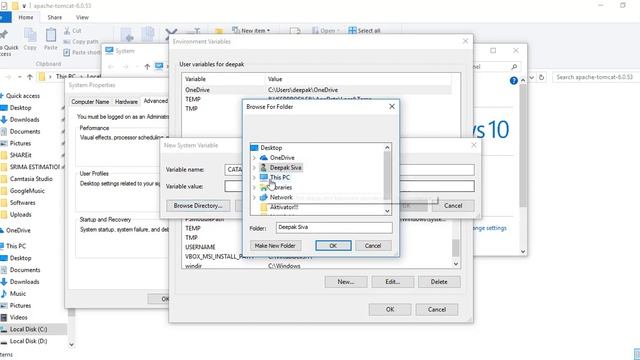640x360 pixels.
Task: Open Documents under Quick access
Action: click(x=25, y=131)
